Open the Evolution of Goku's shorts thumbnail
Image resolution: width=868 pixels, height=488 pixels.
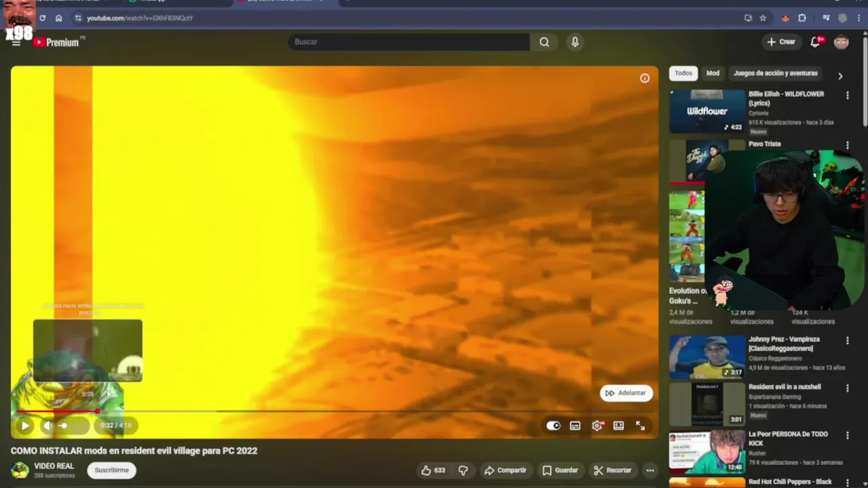click(x=686, y=237)
